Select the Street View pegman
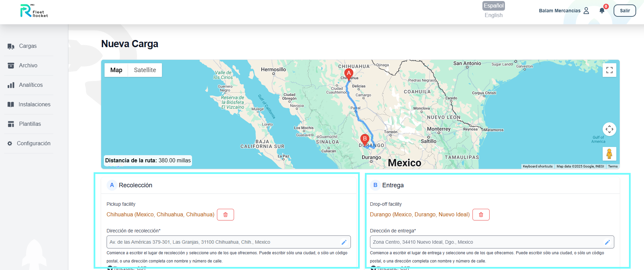The width and height of the screenshot is (644, 270). coord(609,154)
